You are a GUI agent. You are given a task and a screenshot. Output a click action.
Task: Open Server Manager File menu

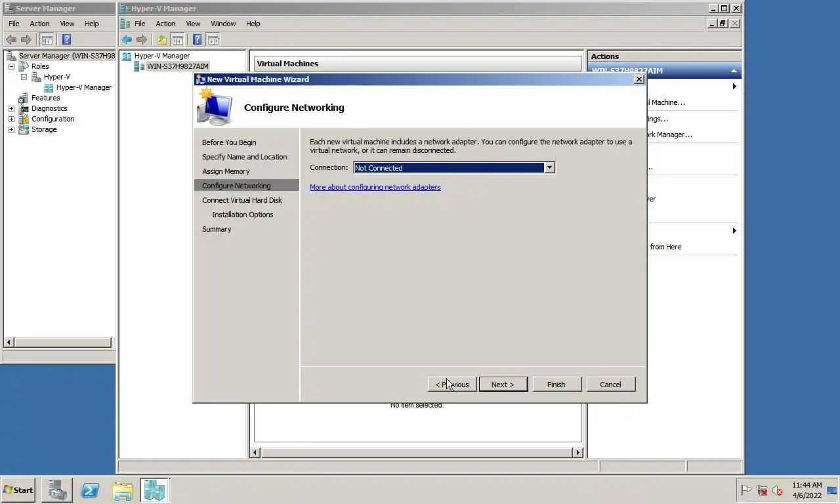point(14,24)
